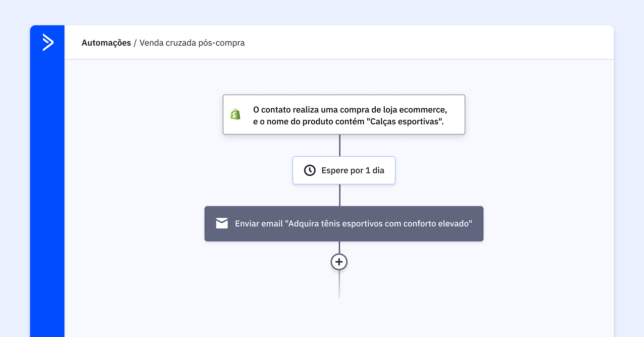
Task: Click the clock icon in the wait step
Action: (x=310, y=170)
